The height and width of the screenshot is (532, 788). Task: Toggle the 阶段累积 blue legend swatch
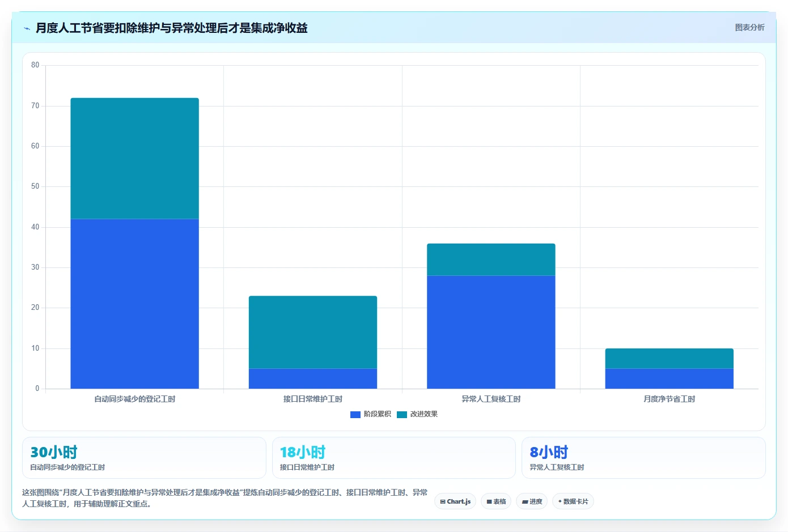point(355,414)
